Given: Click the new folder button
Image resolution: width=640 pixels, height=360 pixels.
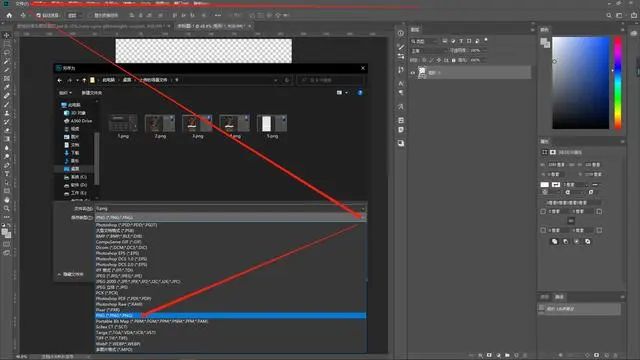Looking at the screenshot, I should [x=91, y=93].
